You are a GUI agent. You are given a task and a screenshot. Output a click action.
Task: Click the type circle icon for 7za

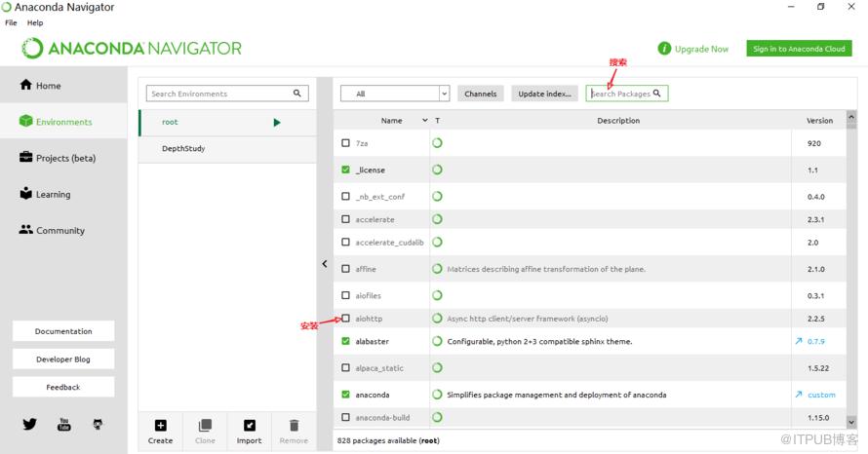click(437, 142)
